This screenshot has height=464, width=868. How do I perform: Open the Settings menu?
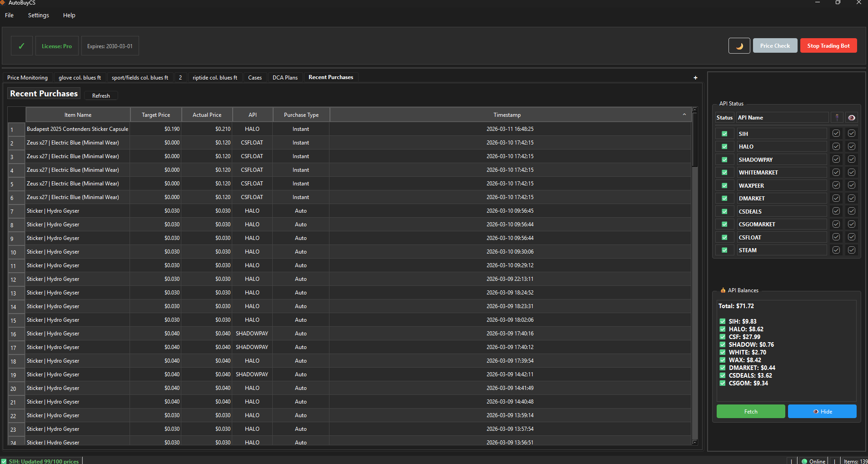click(38, 15)
